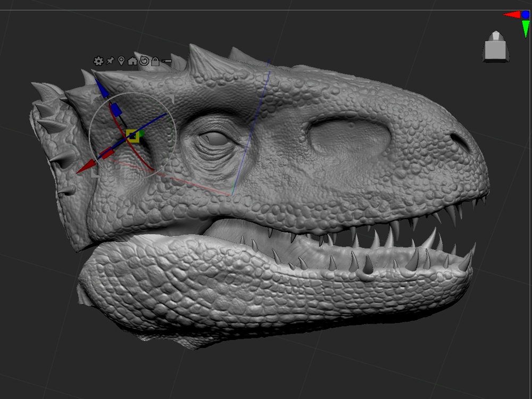Viewport: 532px width, 399px height.
Task: Click the blue scale cube handle on Gizmo
Action: 117,110
